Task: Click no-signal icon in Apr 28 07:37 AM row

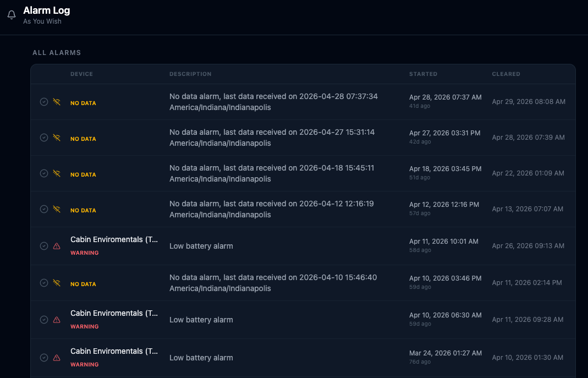Action: (57, 102)
